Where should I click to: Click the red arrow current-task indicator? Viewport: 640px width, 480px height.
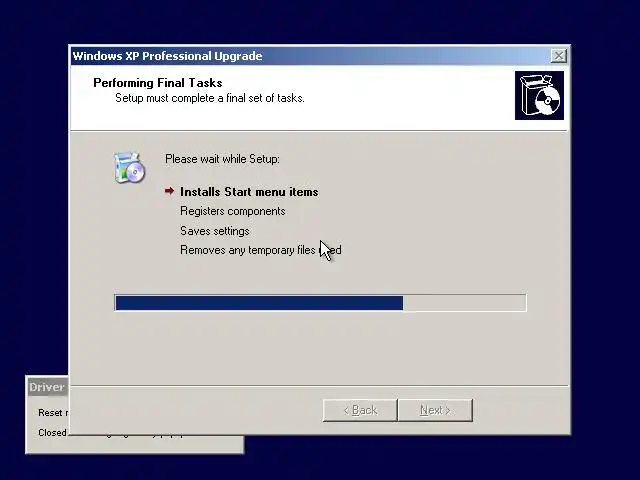(169, 191)
